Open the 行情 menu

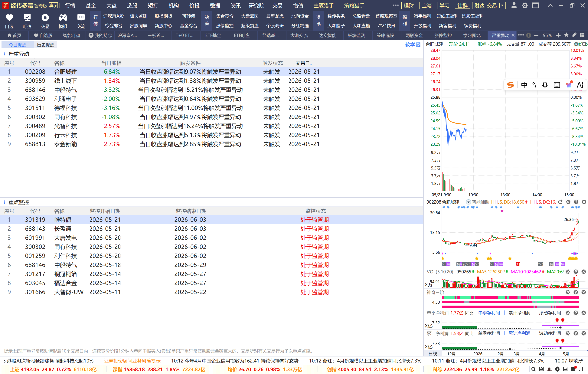click(70, 5)
